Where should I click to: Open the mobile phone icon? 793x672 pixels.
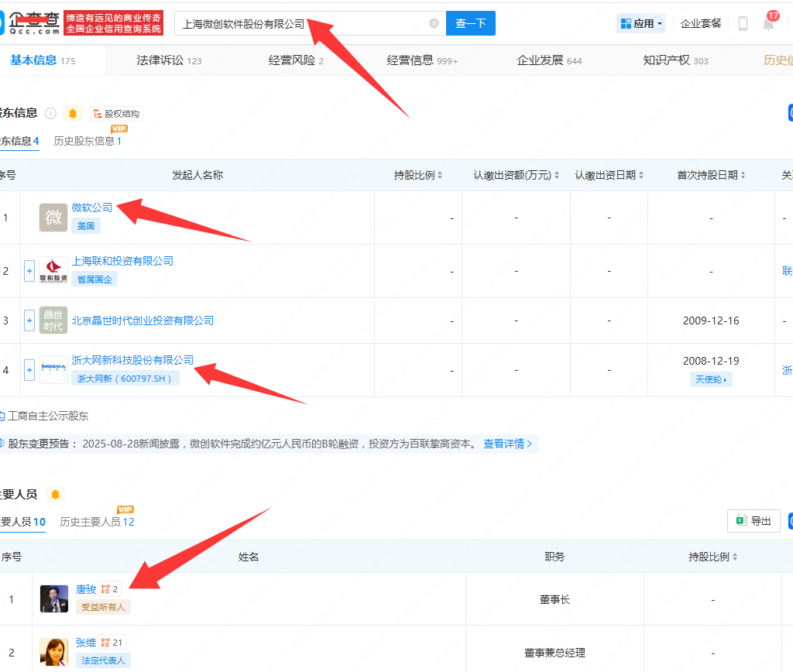(743, 23)
